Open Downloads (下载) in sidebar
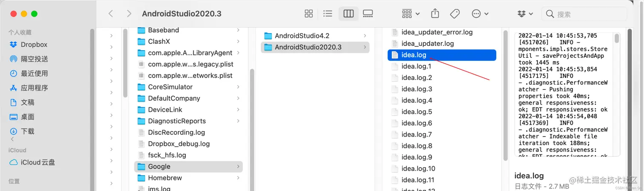 click(22, 131)
